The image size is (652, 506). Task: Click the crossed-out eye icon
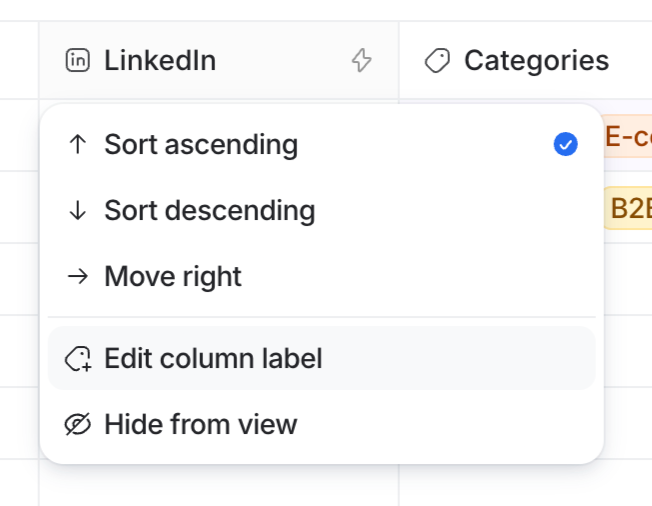pos(77,425)
